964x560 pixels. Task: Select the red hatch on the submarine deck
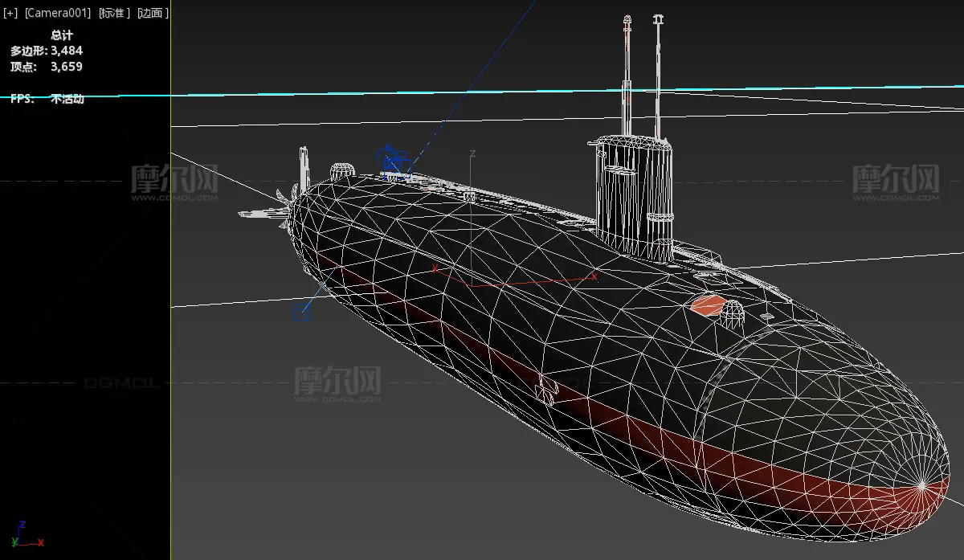click(709, 305)
